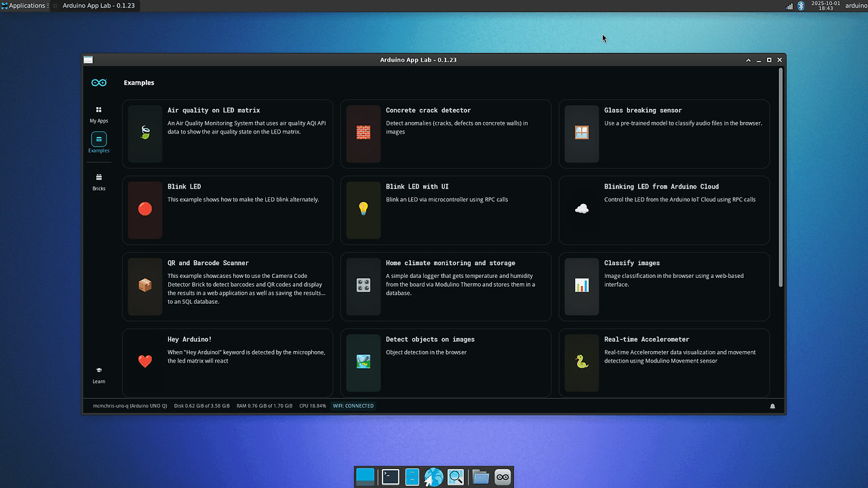
Task: Click the brick wall icon of Concrete crack detector
Action: (x=363, y=133)
